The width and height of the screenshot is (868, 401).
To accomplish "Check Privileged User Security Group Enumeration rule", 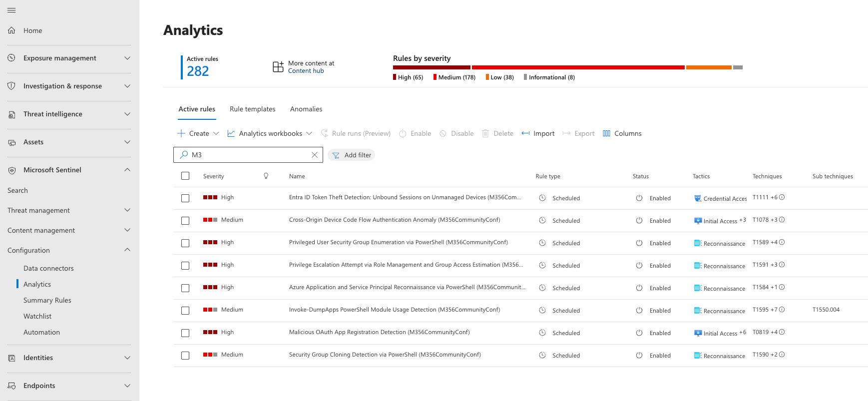I will [x=185, y=243].
